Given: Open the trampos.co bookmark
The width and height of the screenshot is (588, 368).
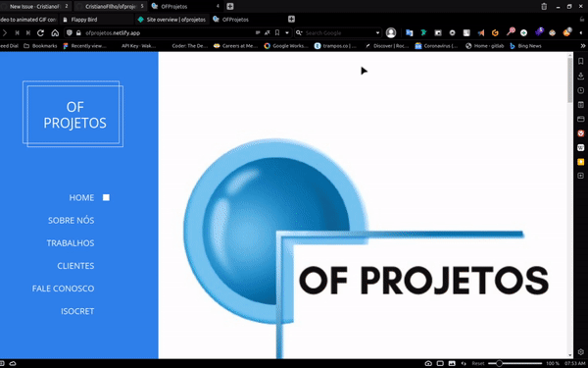Looking at the screenshot, I should point(335,46).
